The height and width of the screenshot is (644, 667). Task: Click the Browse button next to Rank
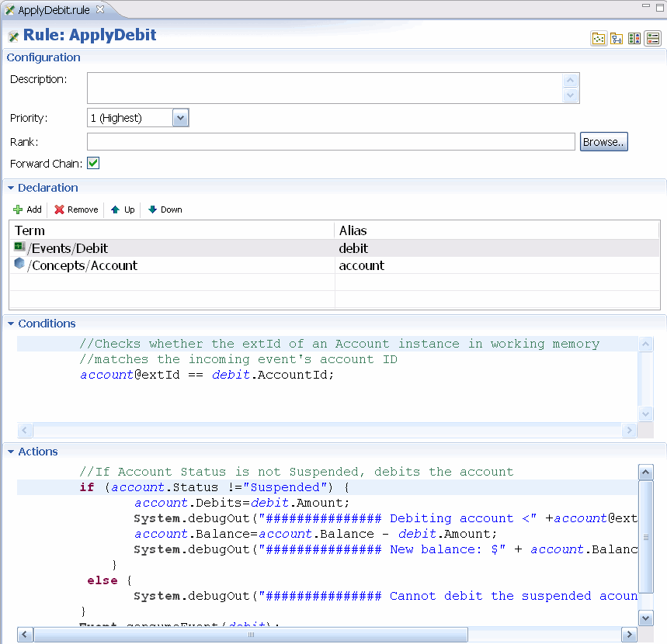(603, 142)
